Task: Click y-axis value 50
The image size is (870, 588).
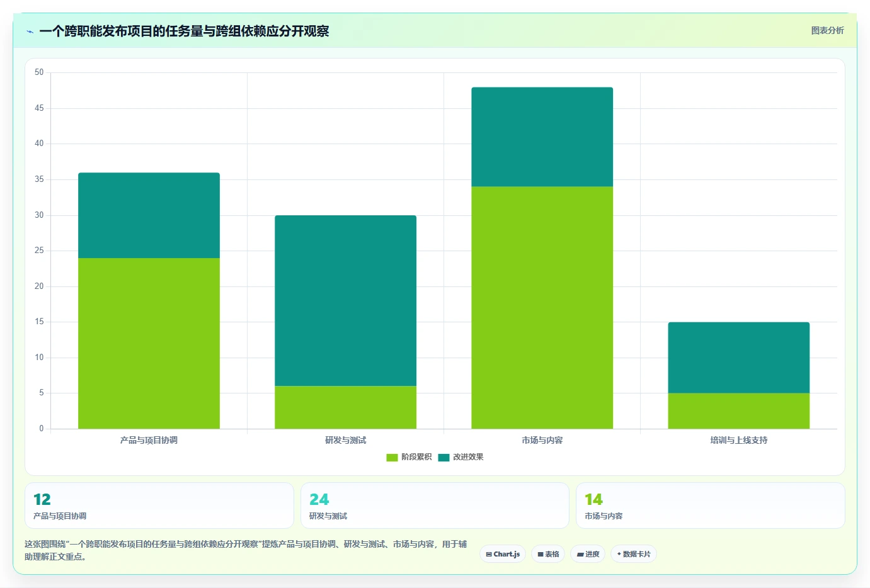Action: tap(39, 72)
